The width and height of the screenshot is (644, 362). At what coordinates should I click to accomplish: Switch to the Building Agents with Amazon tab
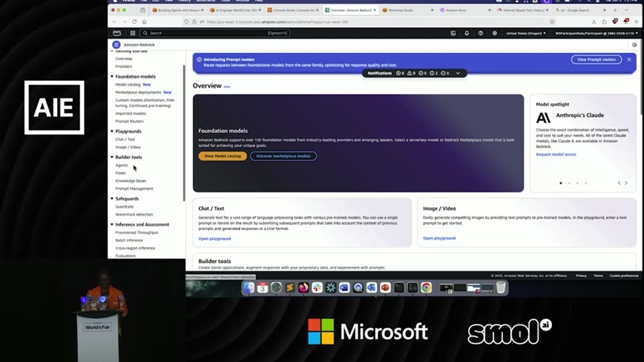click(178, 10)
